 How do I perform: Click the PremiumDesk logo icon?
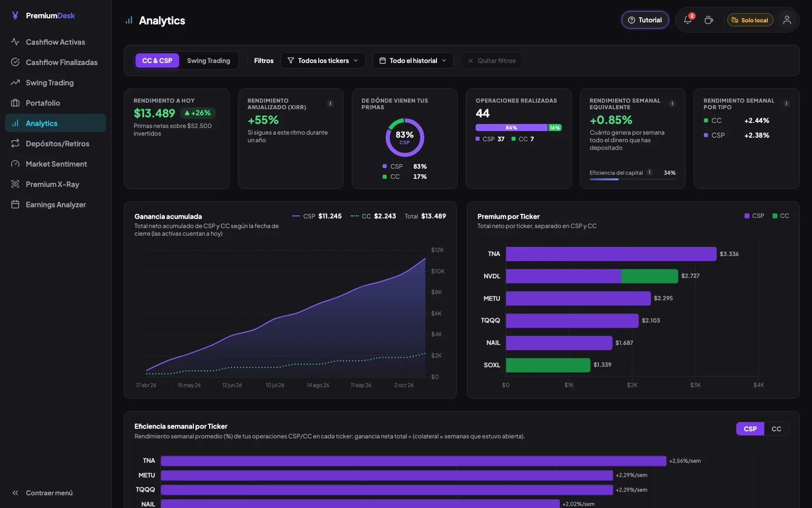pos(15,16)
